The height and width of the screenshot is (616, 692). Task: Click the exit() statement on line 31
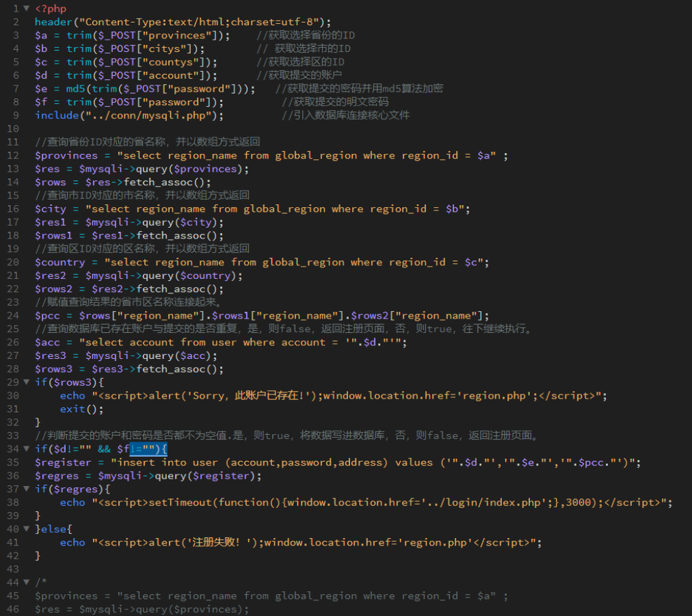(81, 409)
